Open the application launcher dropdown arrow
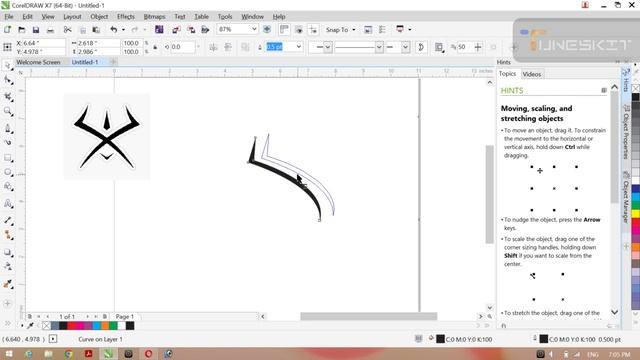The height and width of the screenshot is (360, 640). click(410, 29)
